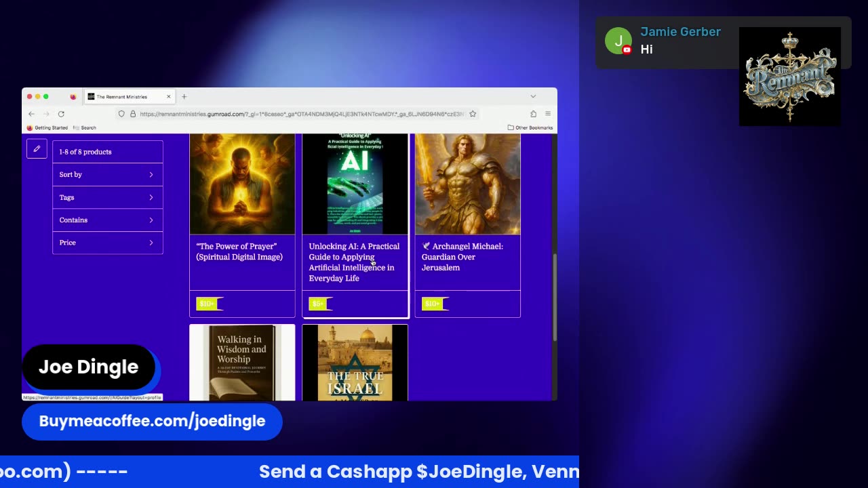Open the Search bookmark

pos(85,127)
